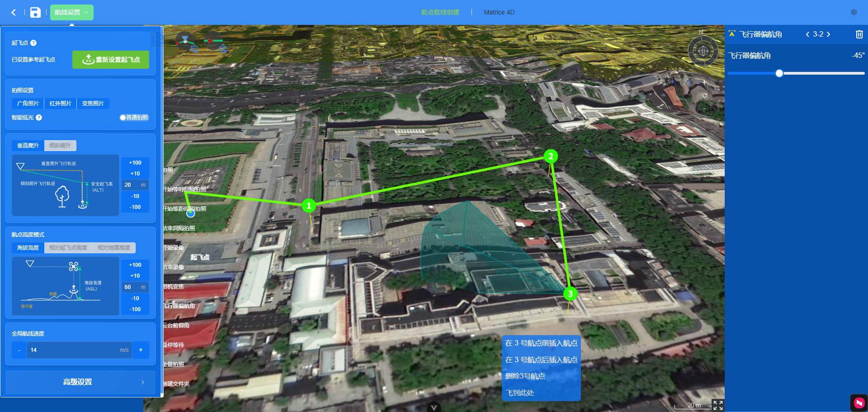Select 海拔高度 altitude mode
This screenshot has height=412, width=868.
tap(28, 248)
